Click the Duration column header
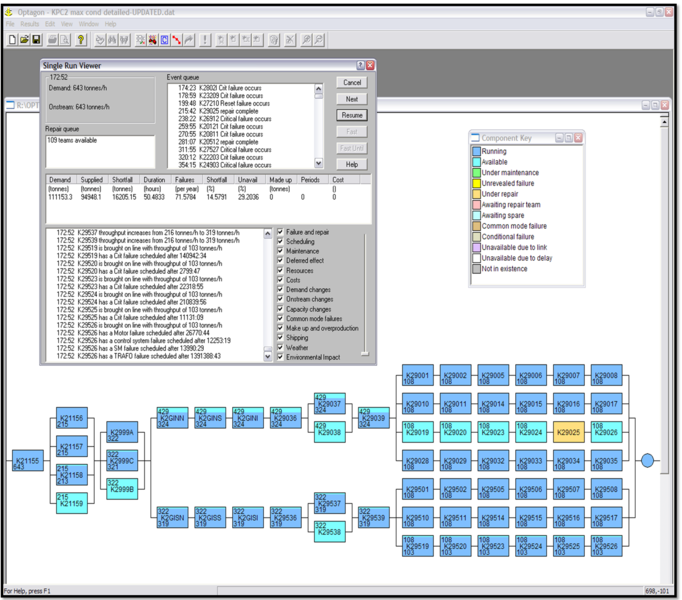 [x=156, y=179]
